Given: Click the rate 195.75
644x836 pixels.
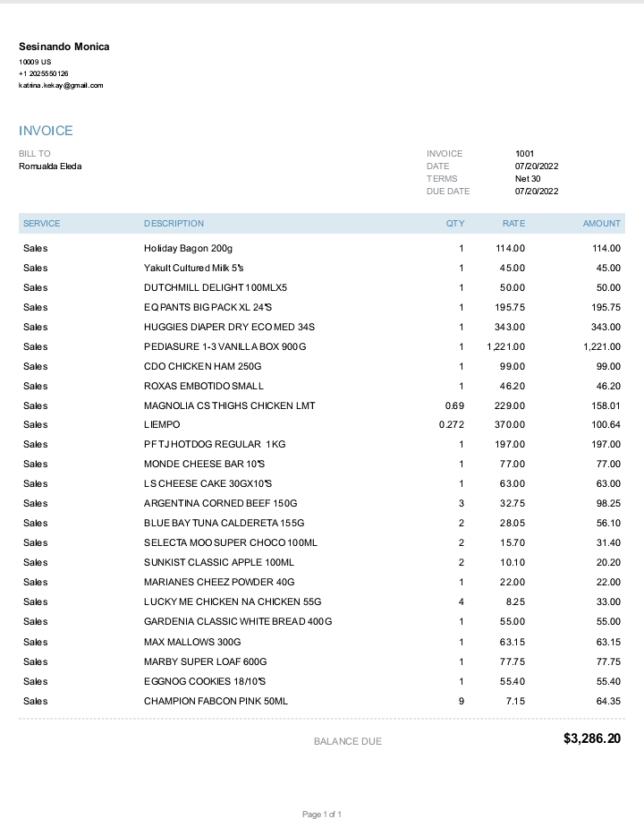Looking at the screenshot, I should point(510,308).
